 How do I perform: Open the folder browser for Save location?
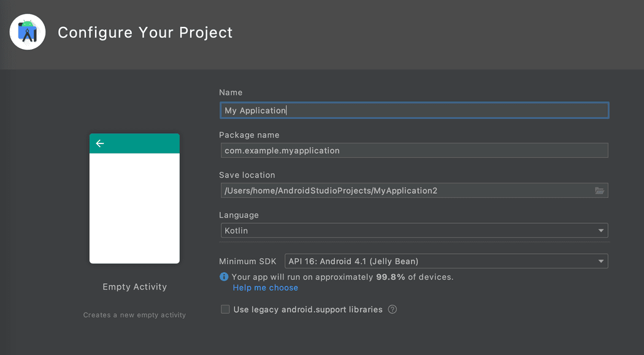point(599,190)
